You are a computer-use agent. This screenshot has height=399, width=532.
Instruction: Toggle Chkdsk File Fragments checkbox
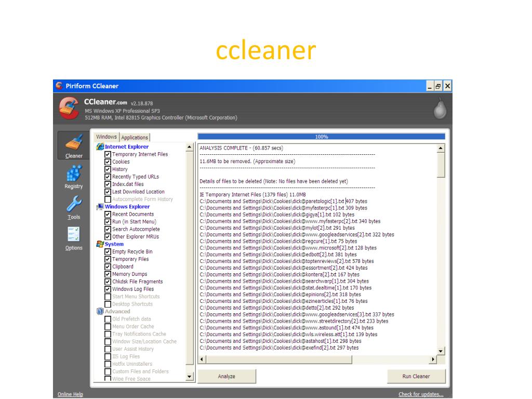[x=108, y=282]
